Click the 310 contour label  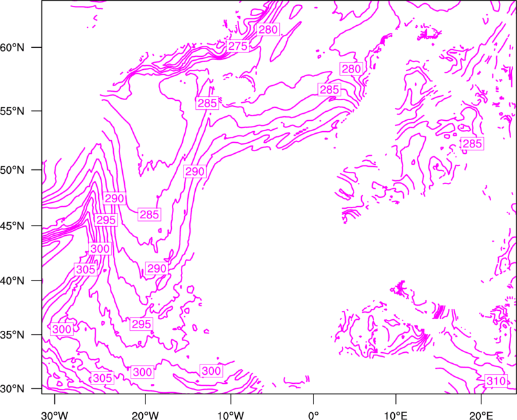(x=496, y=381)
